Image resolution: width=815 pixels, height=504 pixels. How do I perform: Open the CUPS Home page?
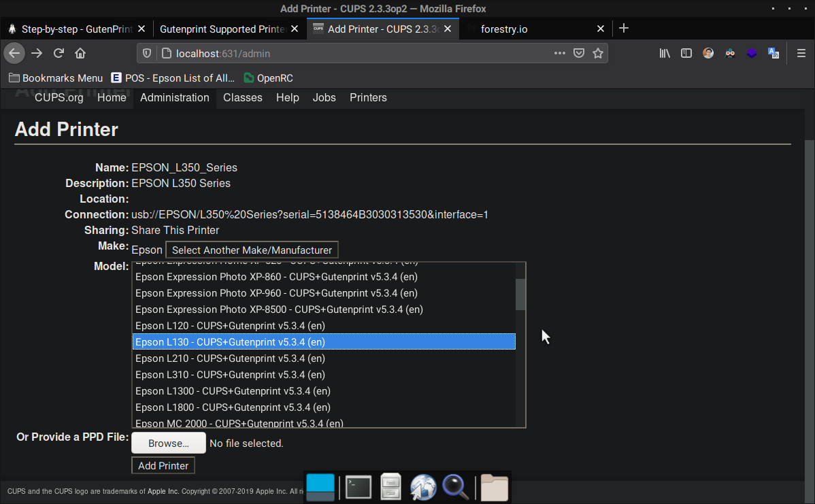(x=112, y=98)
